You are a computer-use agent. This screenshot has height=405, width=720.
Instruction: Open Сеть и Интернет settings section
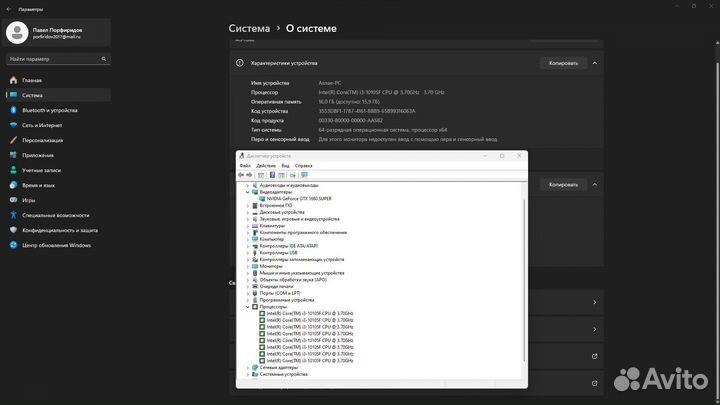coord(42,125)
